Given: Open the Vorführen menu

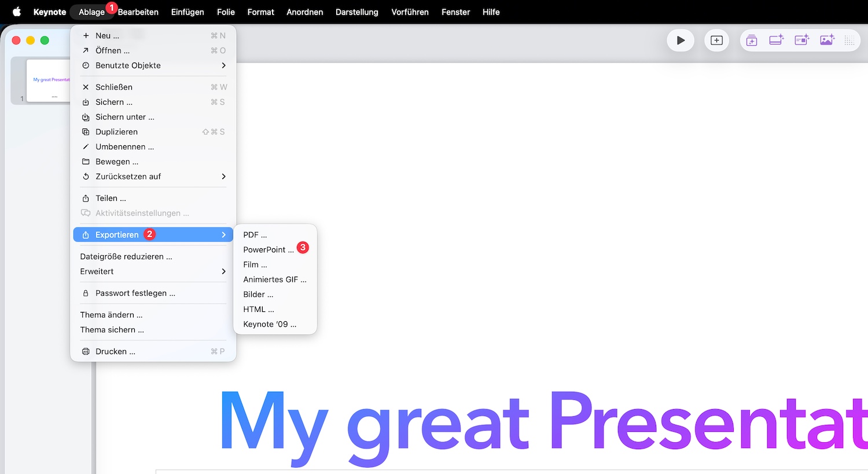Looking at the screenshot, I should tap(410, 12).
